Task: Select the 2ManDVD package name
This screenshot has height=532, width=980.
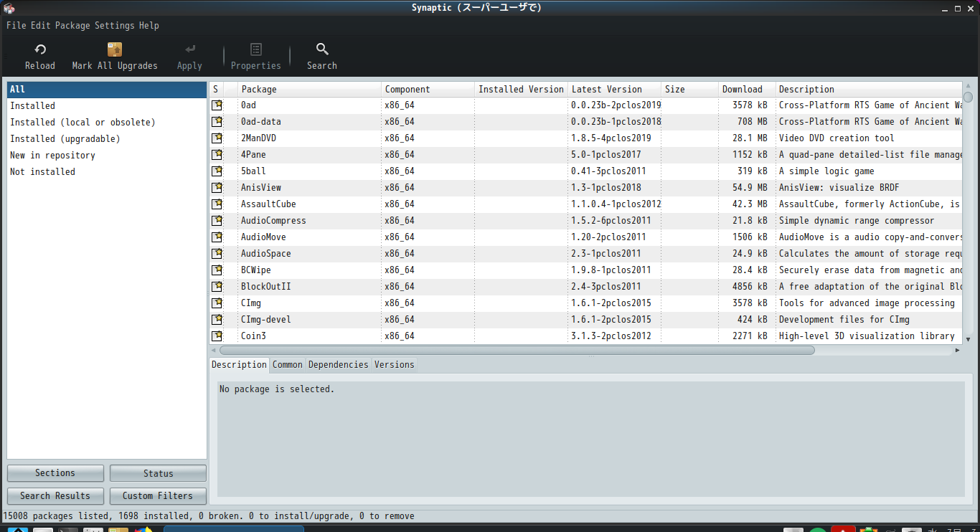Action: coord(258,138)
